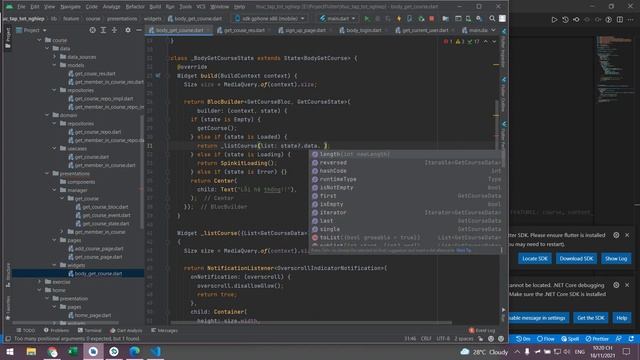Open Messages tool window
The height and width of the screenshot is (360, 640).
point(164,330)
